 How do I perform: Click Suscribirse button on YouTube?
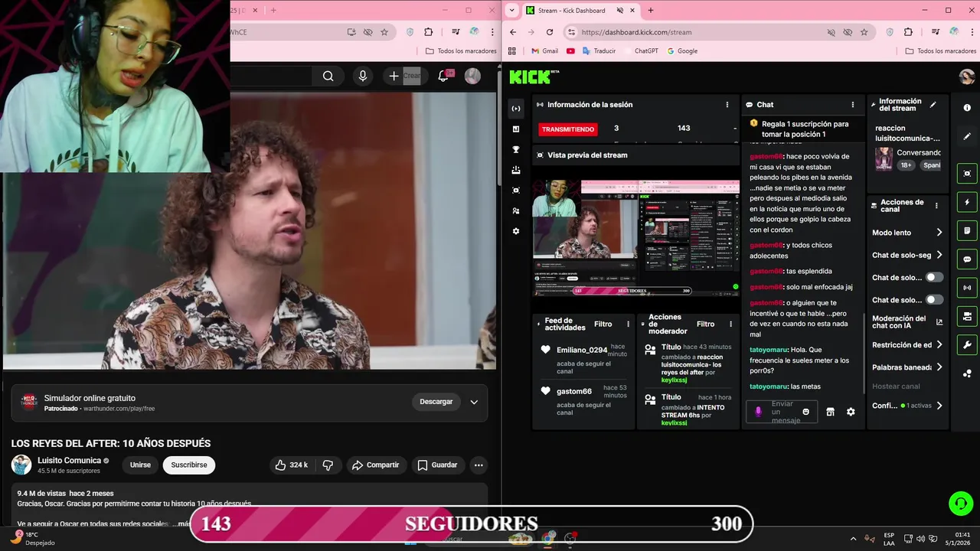pos(189,465)
